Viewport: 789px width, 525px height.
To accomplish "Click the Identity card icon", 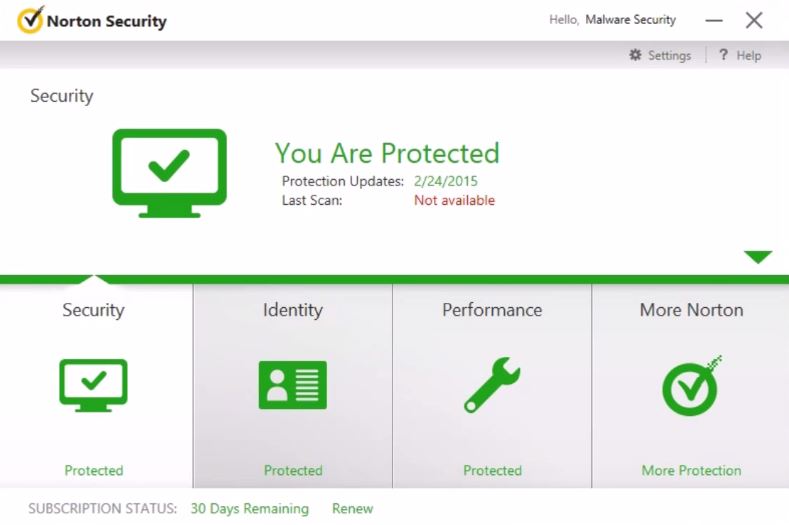I will click(x=293, y=385).
